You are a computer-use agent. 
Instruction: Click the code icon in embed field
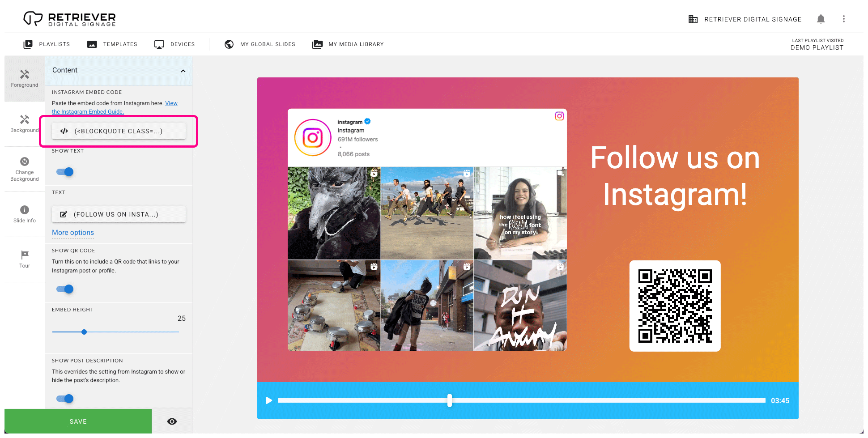pos(64,131)
